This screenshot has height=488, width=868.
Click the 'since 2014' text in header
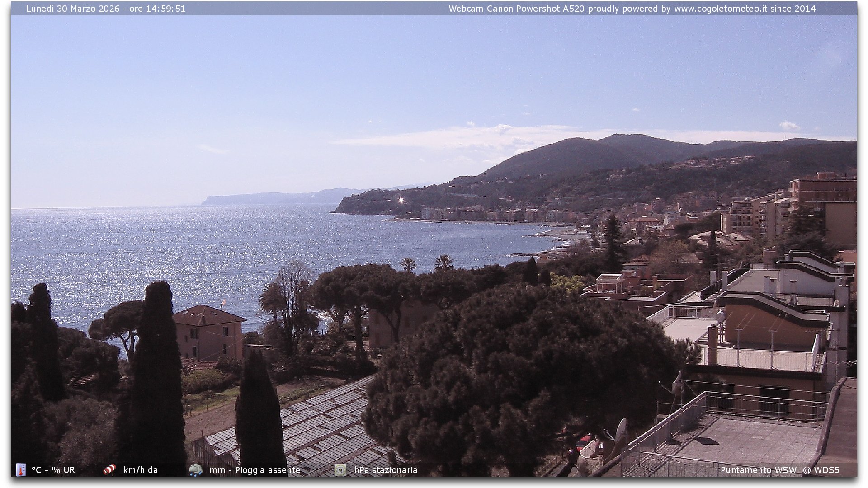coord(793,9)
